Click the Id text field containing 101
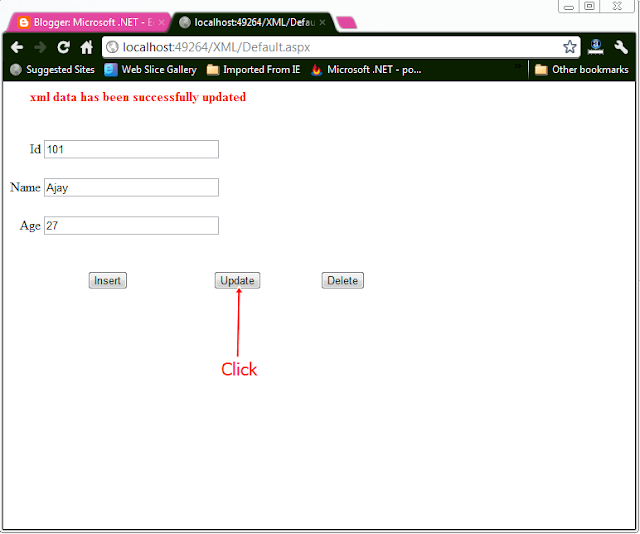The image size is (640, 534). 131,149
